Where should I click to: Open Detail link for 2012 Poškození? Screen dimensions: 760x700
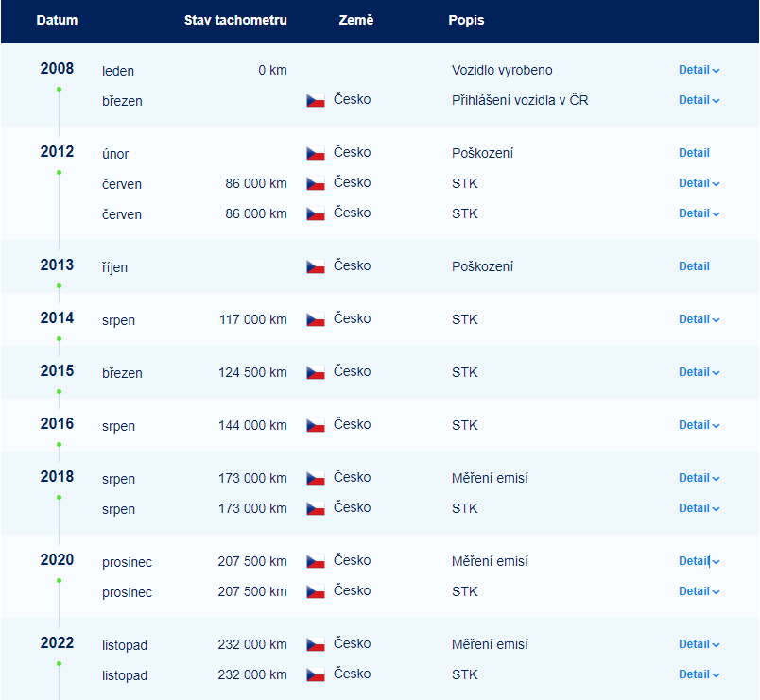tap(694, 153)
